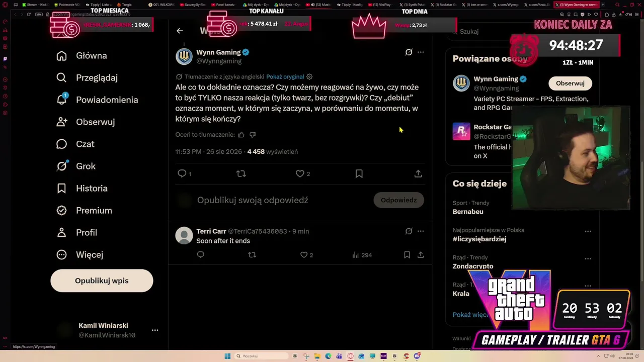Viewport: 644px width, 362px height.
Task: Click Opublikuj wpis button
Action: click(102, 281)
